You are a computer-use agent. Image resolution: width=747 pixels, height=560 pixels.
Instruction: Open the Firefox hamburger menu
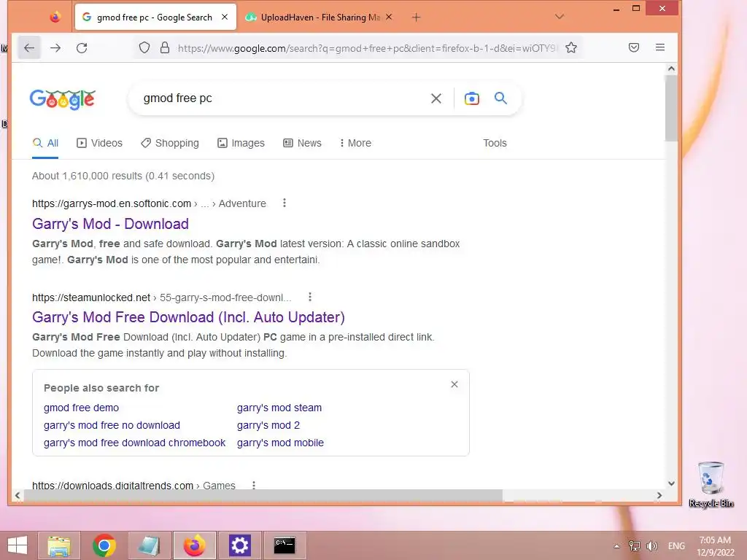659,47
